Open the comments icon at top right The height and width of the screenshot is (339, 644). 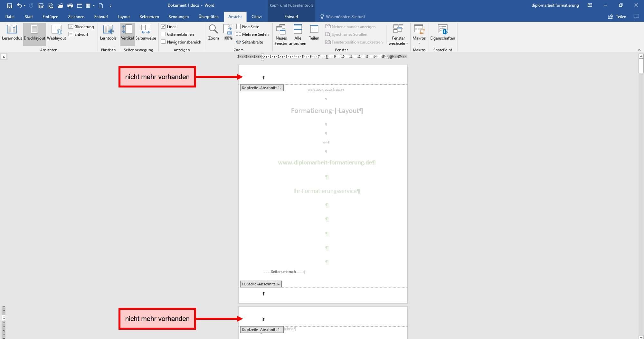tap(636, 17)
